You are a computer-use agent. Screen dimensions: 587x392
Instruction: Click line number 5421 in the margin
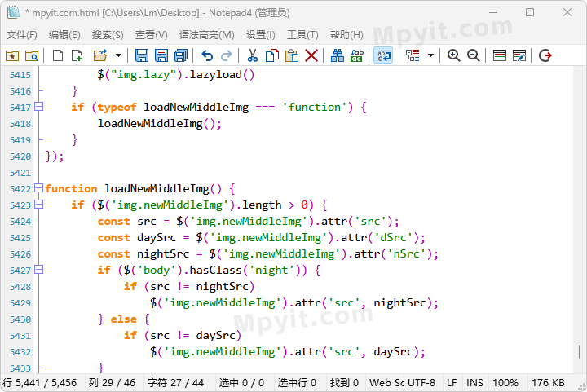pyautogui.click(x=20, y=173)
